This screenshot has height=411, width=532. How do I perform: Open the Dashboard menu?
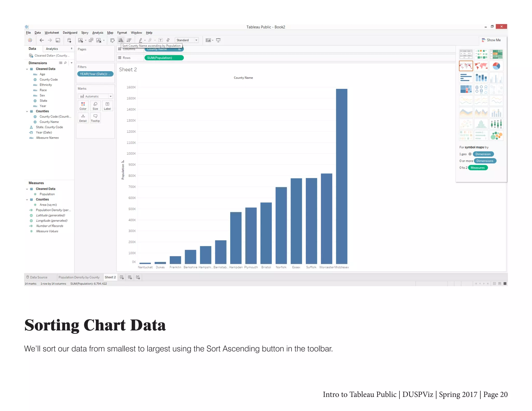pos(70,33)
